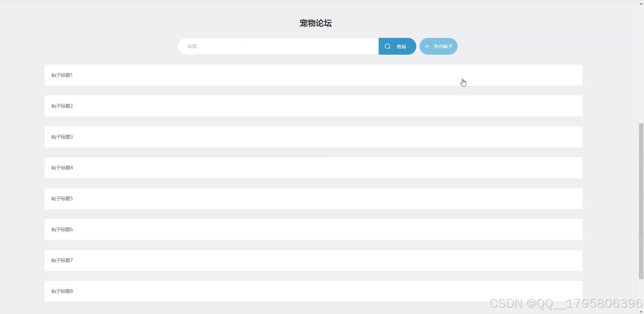Screen dimensions: 644x314
Task: Open the post 帖子标题5
Action: click(313, 199)
